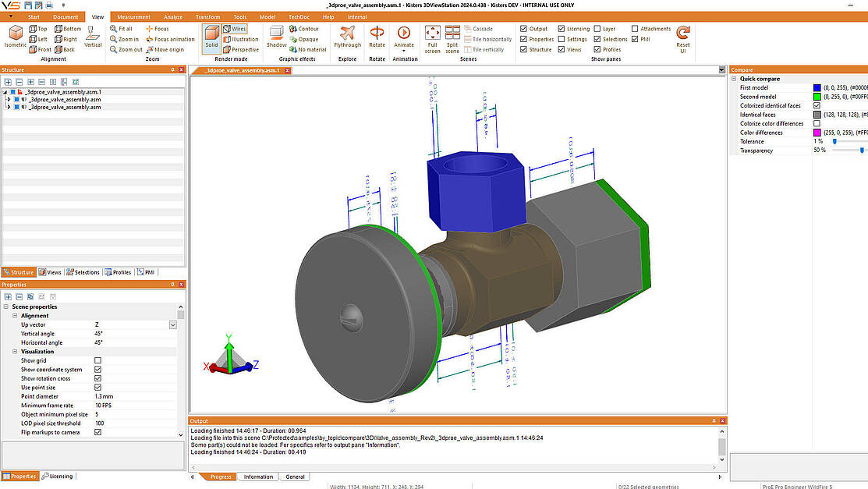868x489 pixels.
Task: Click Fit all zoom tool
Action: coord(121,29)
